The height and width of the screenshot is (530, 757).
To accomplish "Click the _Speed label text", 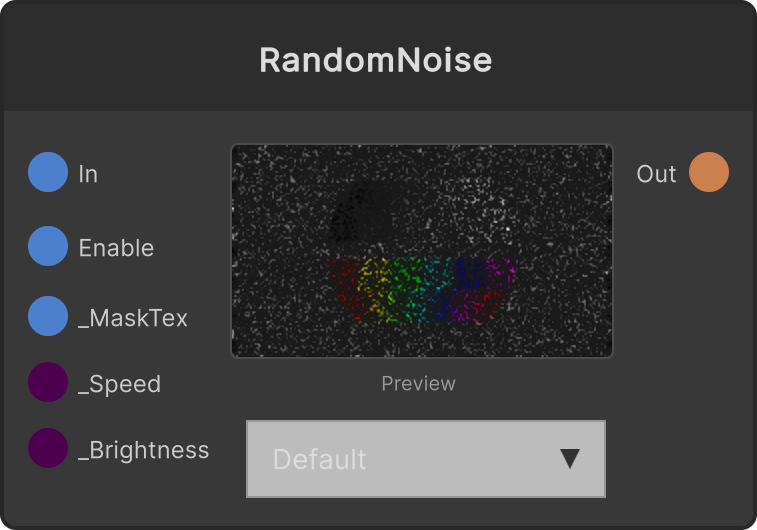I will click(119, 384).
